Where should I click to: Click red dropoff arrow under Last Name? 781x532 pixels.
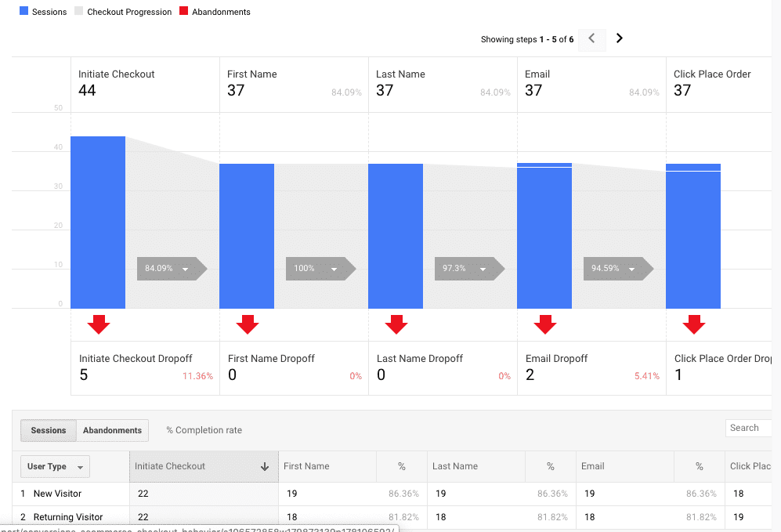(x=396, y=324)
